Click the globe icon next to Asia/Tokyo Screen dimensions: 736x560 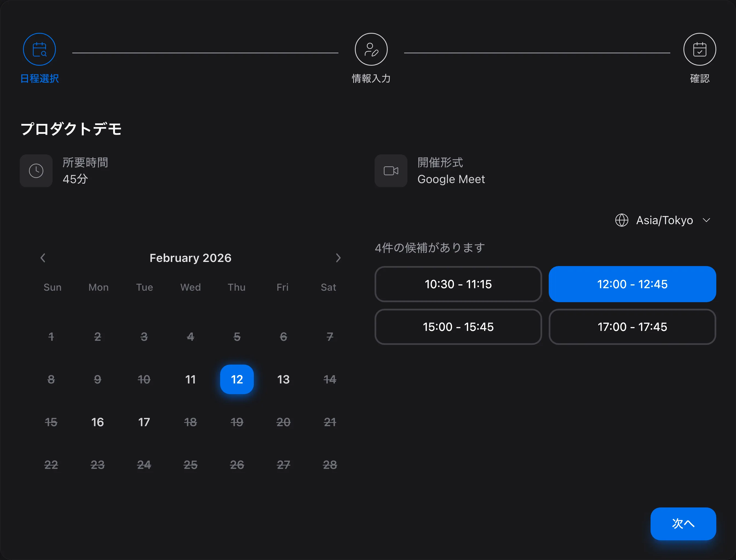click(x=621, y=220)
